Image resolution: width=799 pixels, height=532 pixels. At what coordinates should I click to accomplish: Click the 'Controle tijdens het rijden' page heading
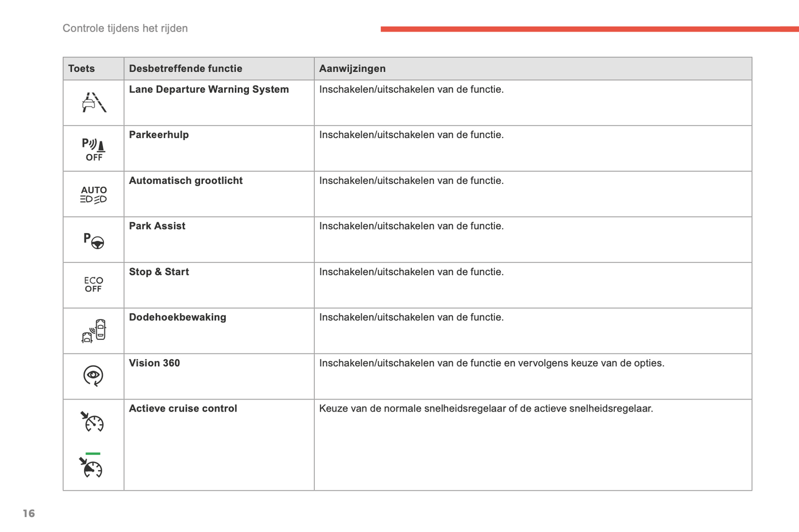click(125, 28)
